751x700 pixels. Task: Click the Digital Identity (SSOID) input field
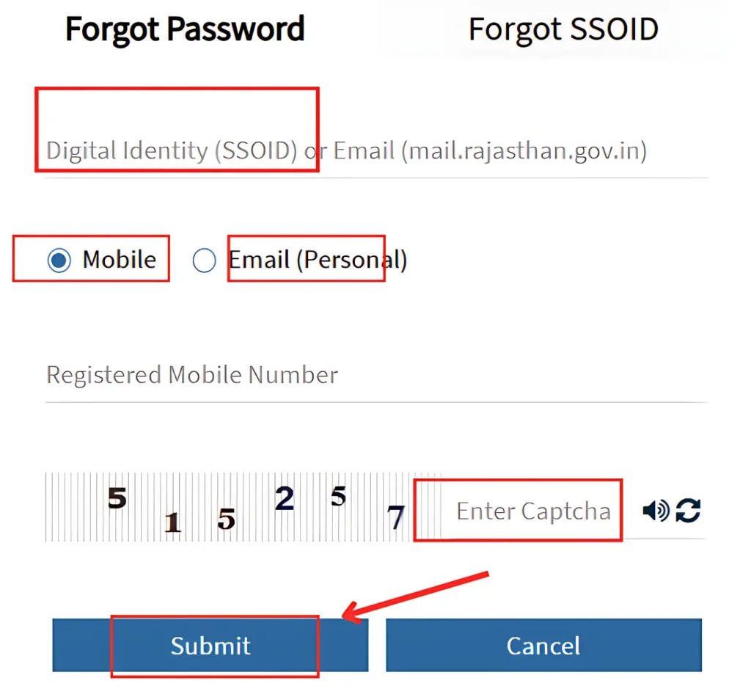[x=293, y=150]
